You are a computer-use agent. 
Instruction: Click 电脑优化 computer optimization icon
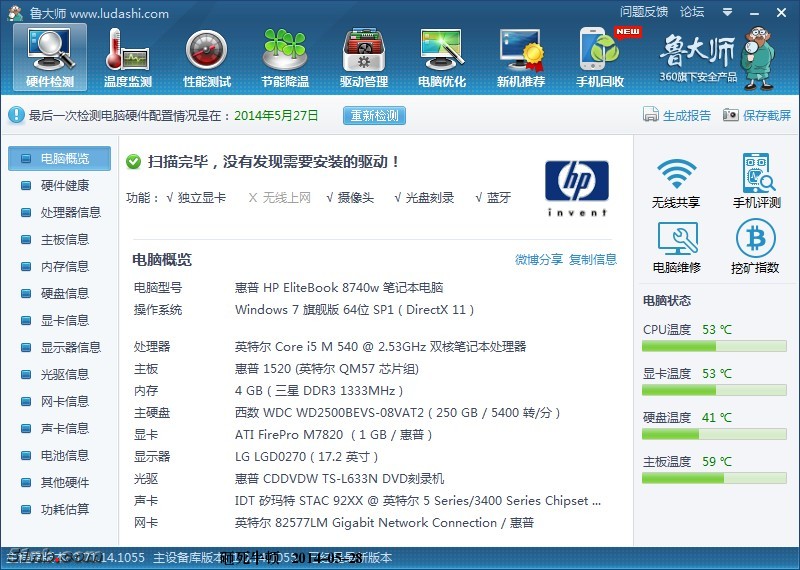point(441,50)
